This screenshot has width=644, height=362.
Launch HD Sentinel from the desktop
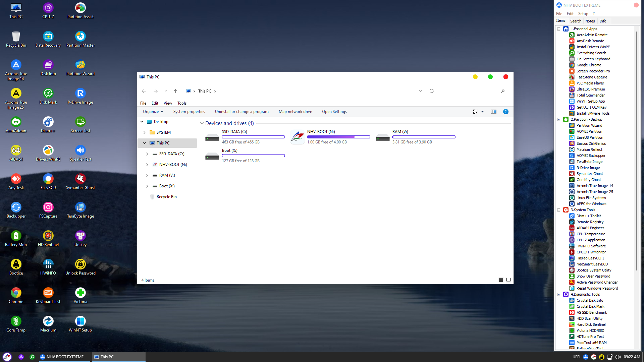pyautogui.click(x=48, y=236)
